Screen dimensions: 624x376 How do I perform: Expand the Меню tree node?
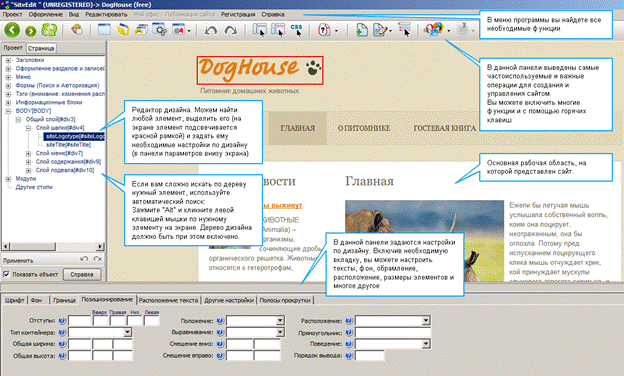[8, 77]
